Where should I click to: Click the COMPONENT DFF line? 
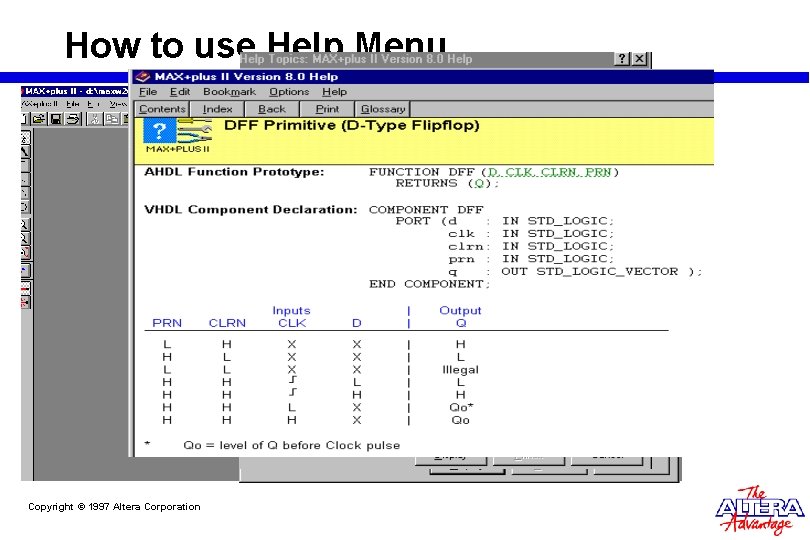[426, 210]
